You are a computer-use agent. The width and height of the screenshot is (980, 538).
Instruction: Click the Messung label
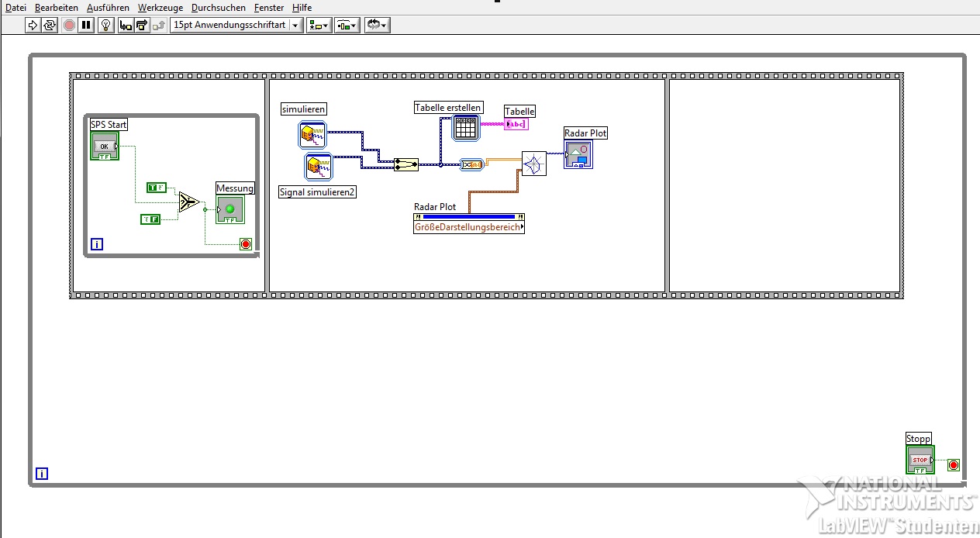pyautogui.click(x=235, y=188)
